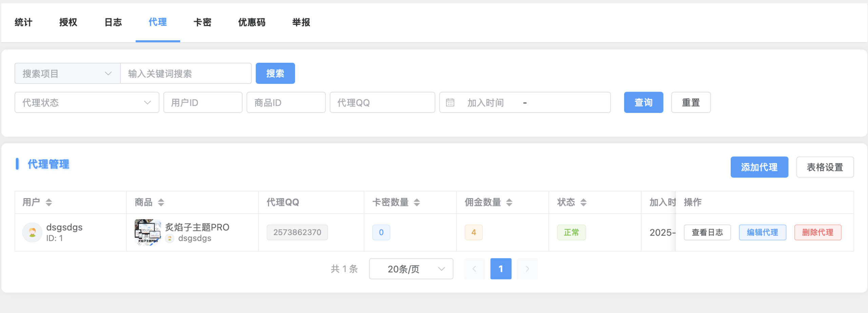Screen dimensions: 868x313
Task: Sort the 用户 column
Action: point(48,202)
